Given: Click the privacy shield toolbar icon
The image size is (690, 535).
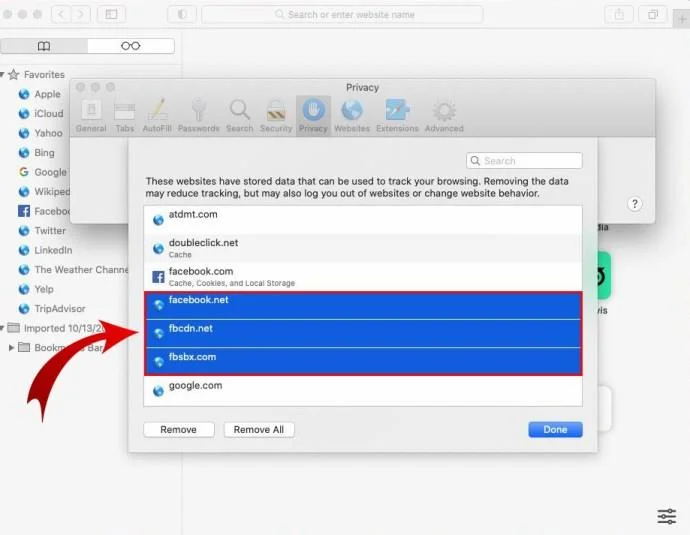Looking at the screenshot, I should [182, 15].
